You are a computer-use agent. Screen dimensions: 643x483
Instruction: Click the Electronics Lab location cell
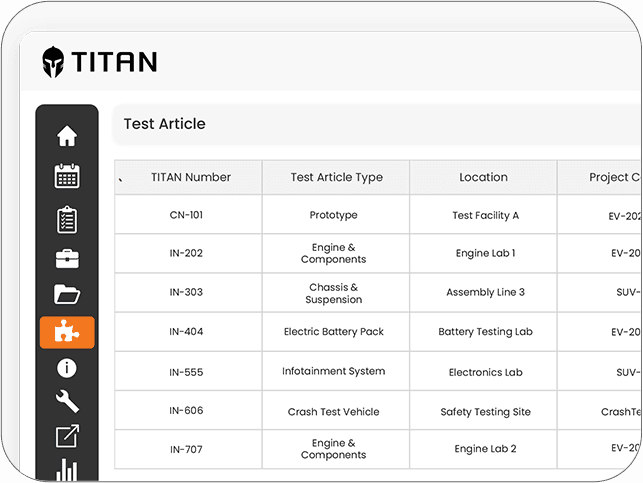483,371
